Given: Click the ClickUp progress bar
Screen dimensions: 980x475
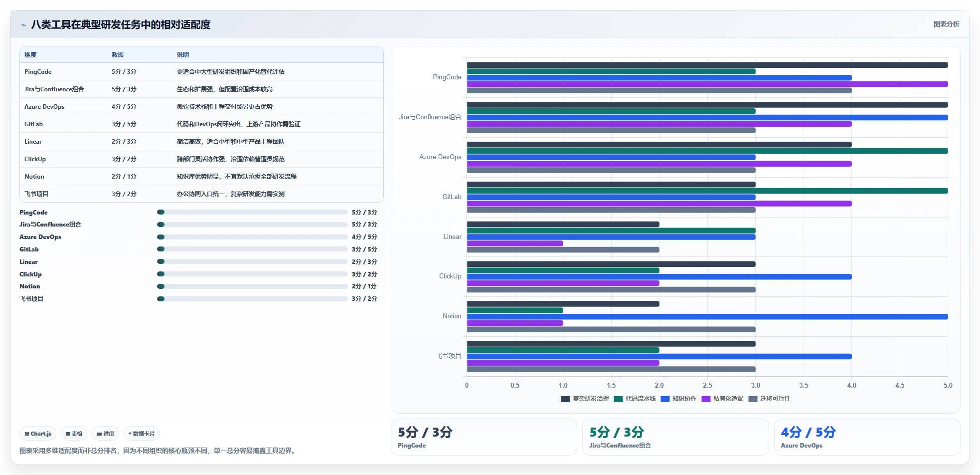Looking at the screenshot, I should click(252, 274).
